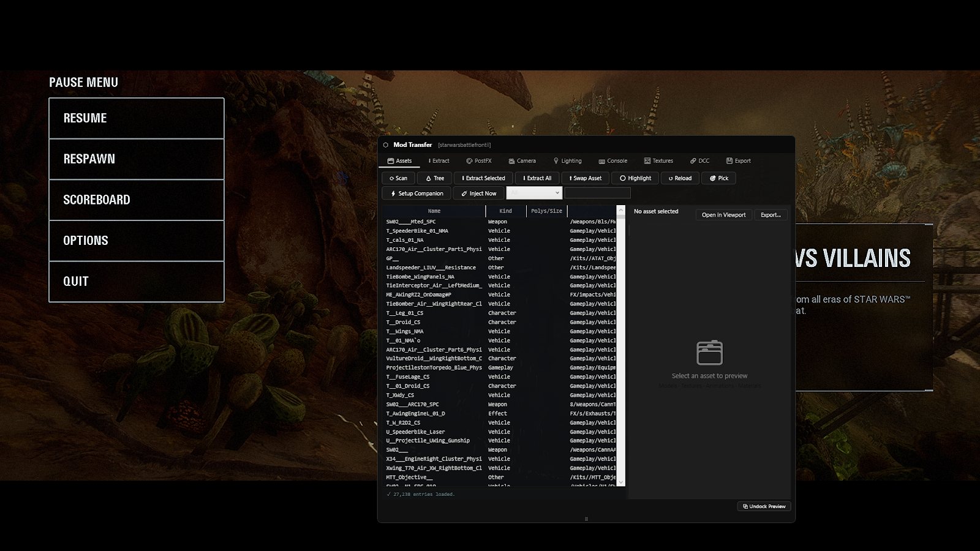Sort by the Name column header

tap(434, 211)
